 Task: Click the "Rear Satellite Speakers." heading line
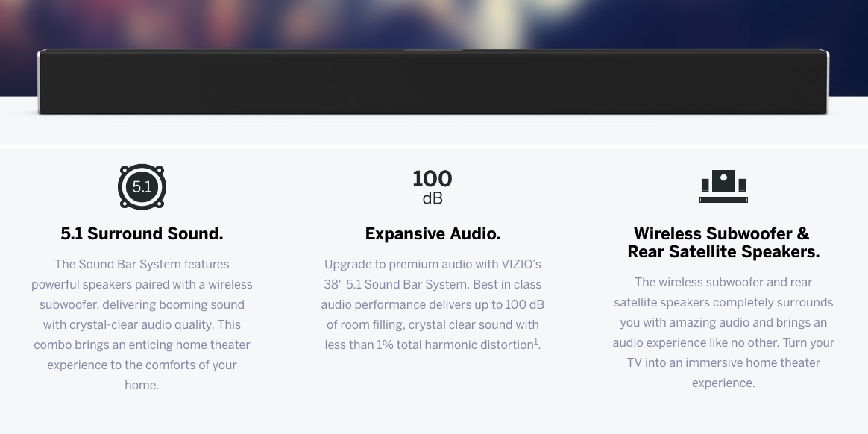coord(723,252)
